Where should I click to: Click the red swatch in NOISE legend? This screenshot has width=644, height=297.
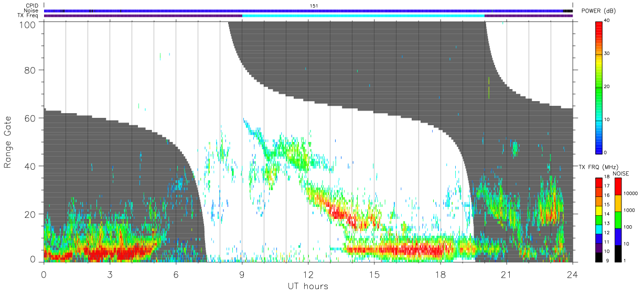[x=618, y=186]
